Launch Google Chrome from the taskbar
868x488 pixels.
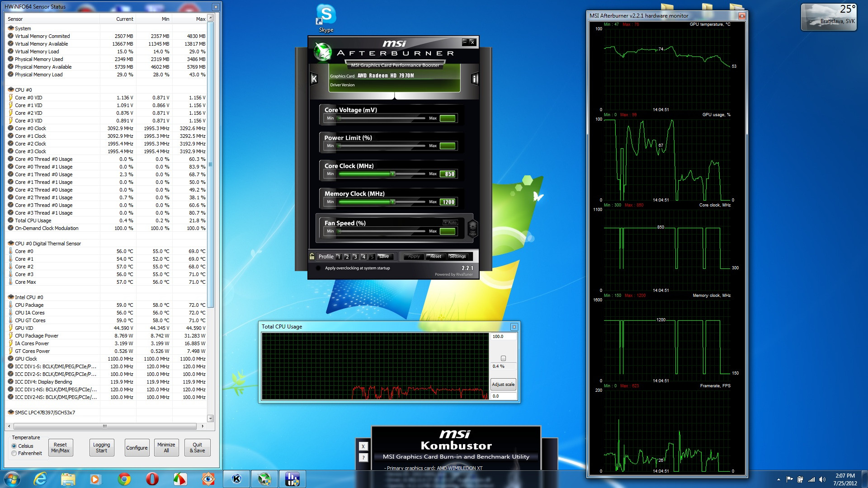pos(124,479)
